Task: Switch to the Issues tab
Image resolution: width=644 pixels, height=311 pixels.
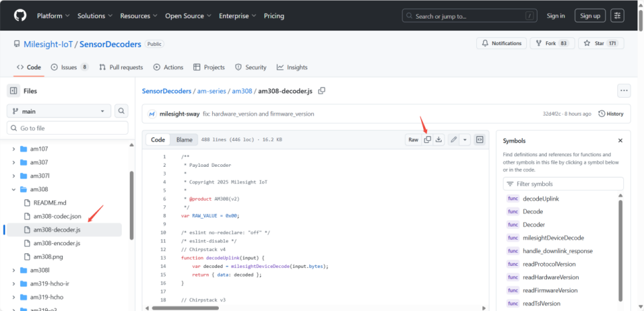Action: point(69,67)
